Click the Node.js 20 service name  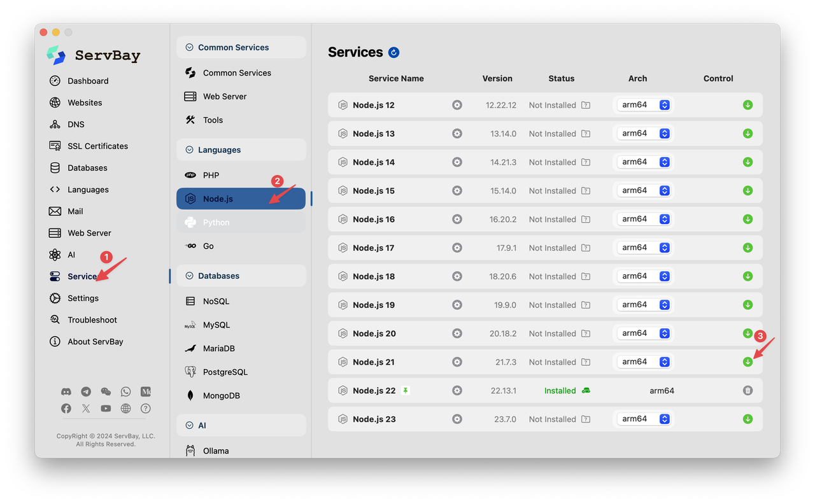pos(374,333)
